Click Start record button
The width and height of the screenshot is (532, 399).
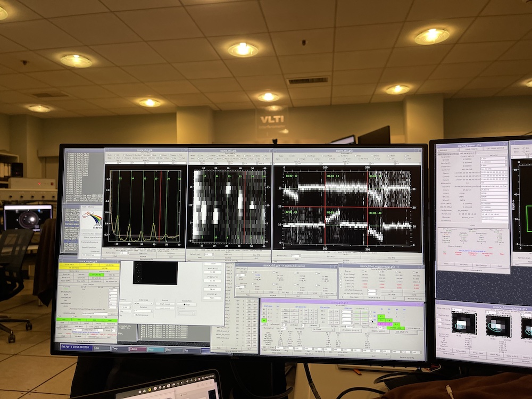pos(165,304)
